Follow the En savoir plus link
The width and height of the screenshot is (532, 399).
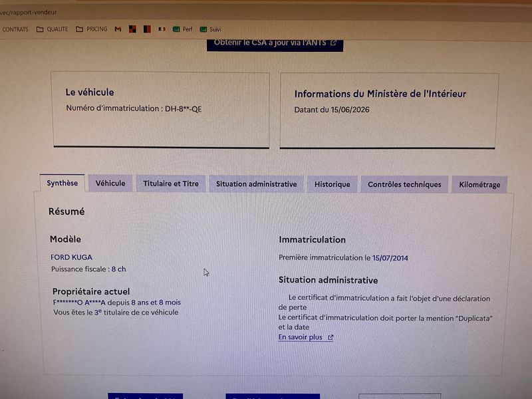(301, 337)
